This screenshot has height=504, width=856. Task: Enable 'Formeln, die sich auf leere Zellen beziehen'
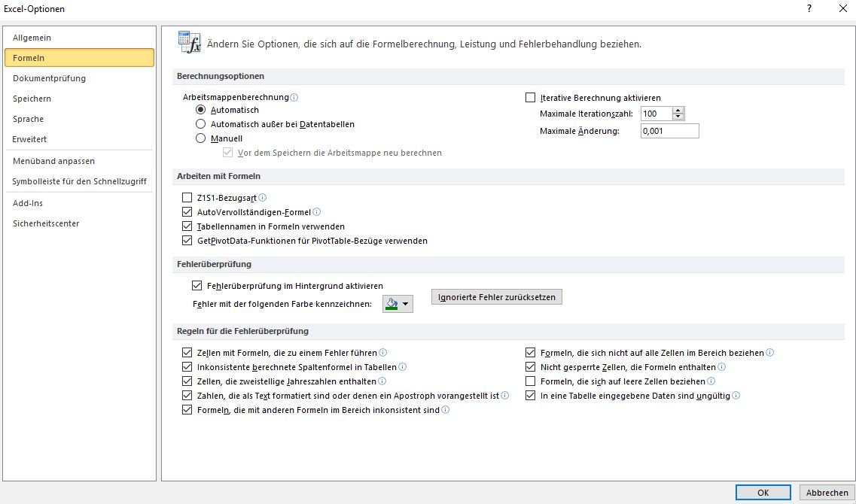tap(530, 381)
